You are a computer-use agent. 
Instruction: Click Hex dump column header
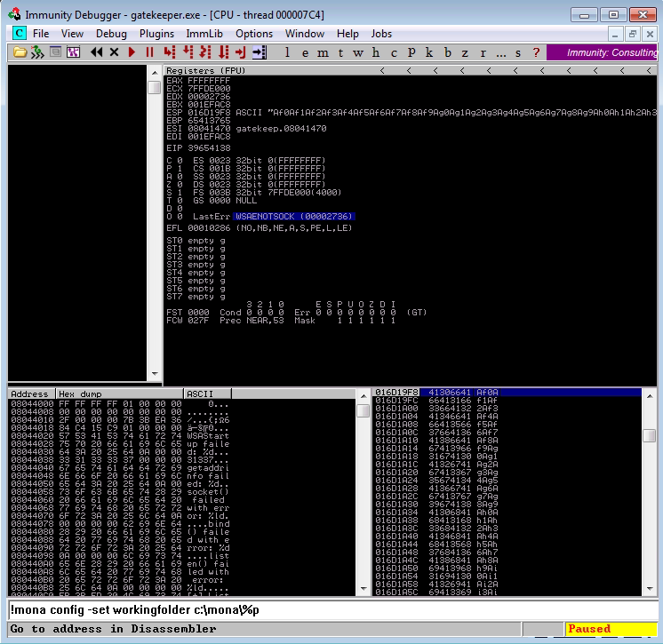(x=120, y=394)
